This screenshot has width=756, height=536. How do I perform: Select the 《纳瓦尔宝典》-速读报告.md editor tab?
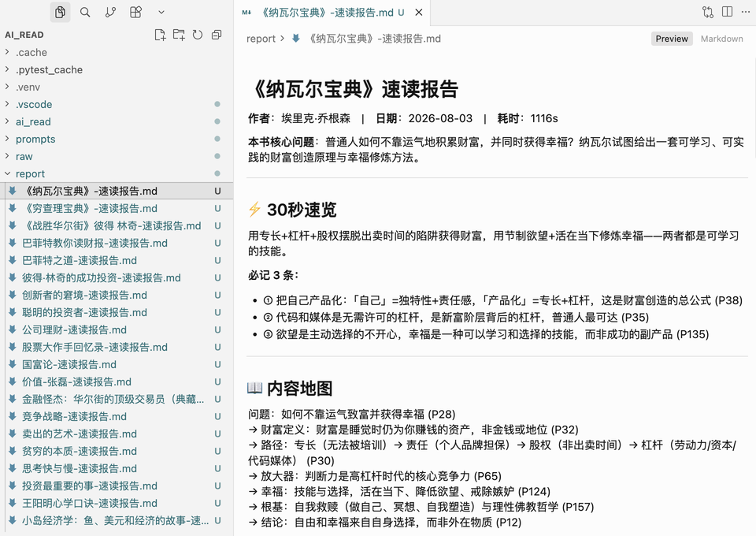click(x=332, y=13)
